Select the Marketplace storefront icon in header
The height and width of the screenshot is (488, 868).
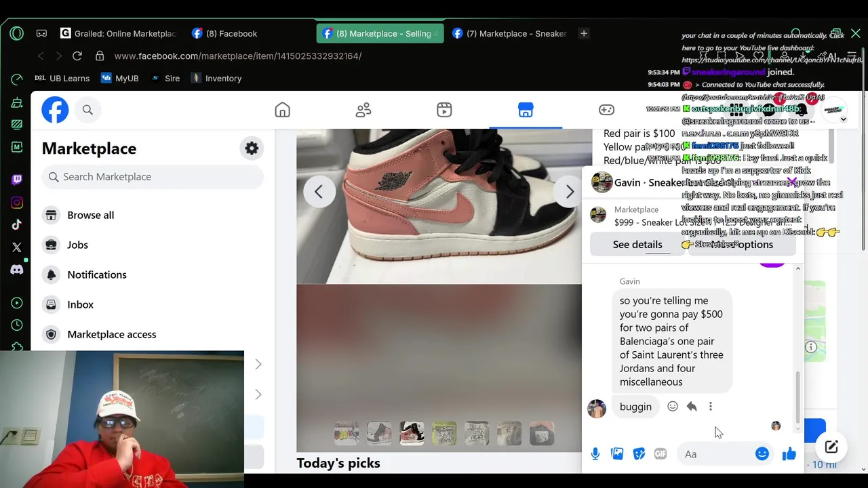pos(526,110)
